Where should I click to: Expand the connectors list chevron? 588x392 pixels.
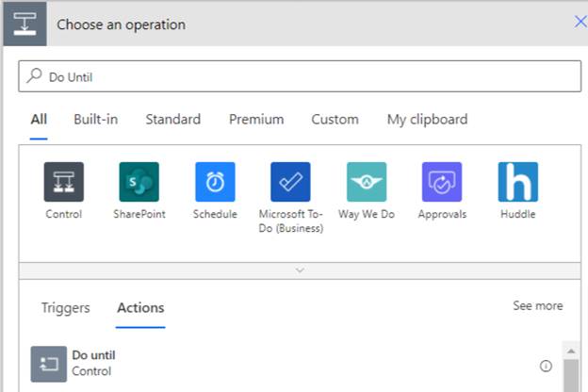(x=300, y=270)
